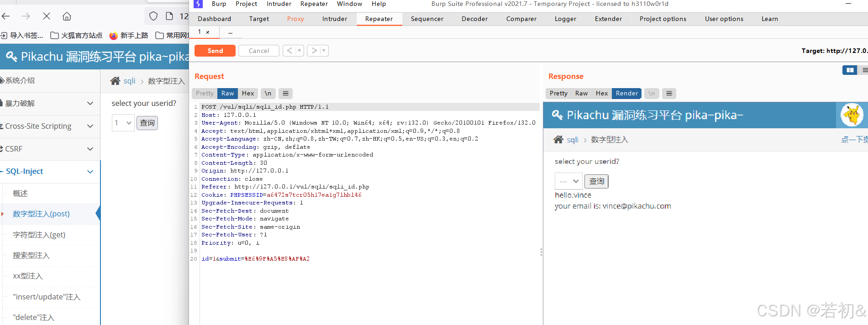The image size is (868, 325).
Task: Switch to side-by-side split layout view
Action: 850,70
